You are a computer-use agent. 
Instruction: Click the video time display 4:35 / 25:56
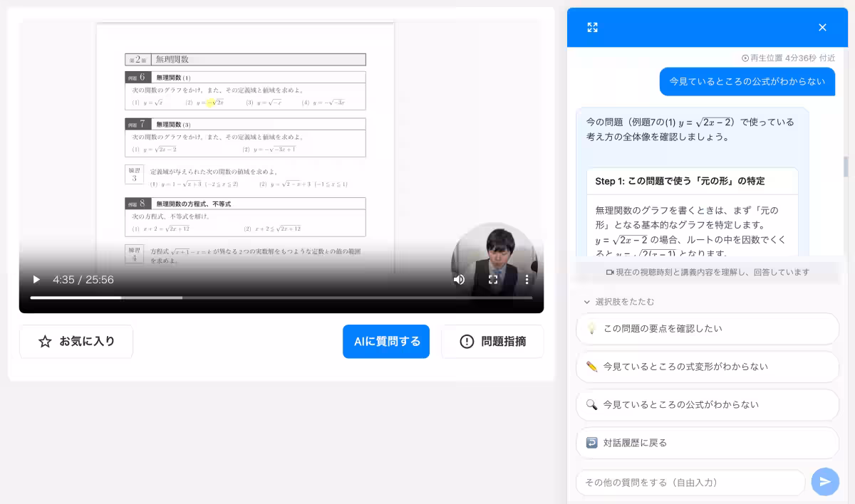(83, 280)
